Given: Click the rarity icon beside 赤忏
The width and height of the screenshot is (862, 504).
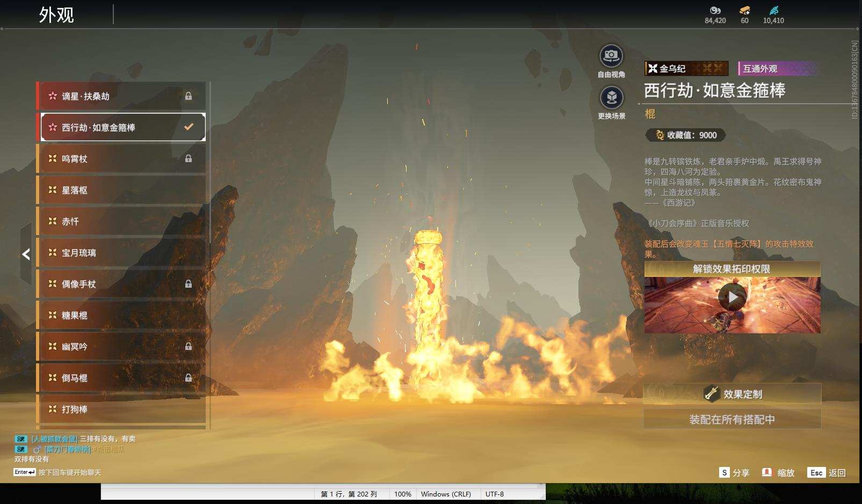Looking at the screenshot, I should click(53, 221).
